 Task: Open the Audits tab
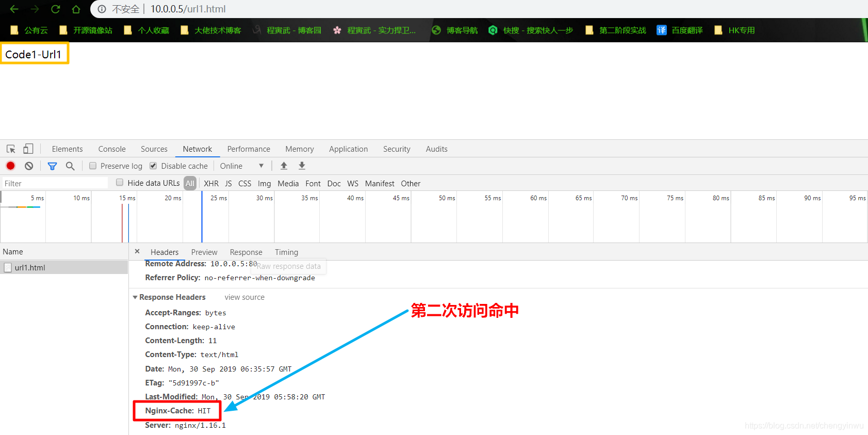(436, 149)
